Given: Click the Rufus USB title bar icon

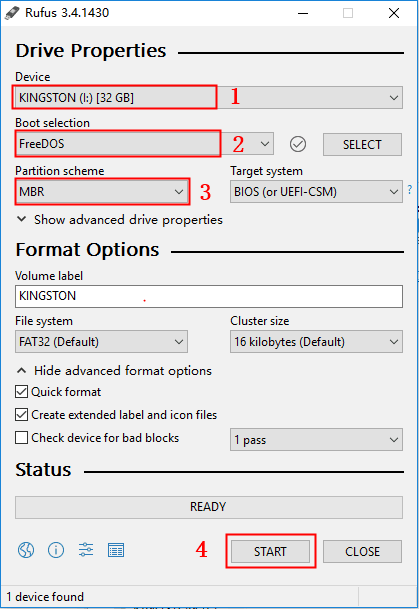Looking at the screenshot, I should click(x=12, y=13).
